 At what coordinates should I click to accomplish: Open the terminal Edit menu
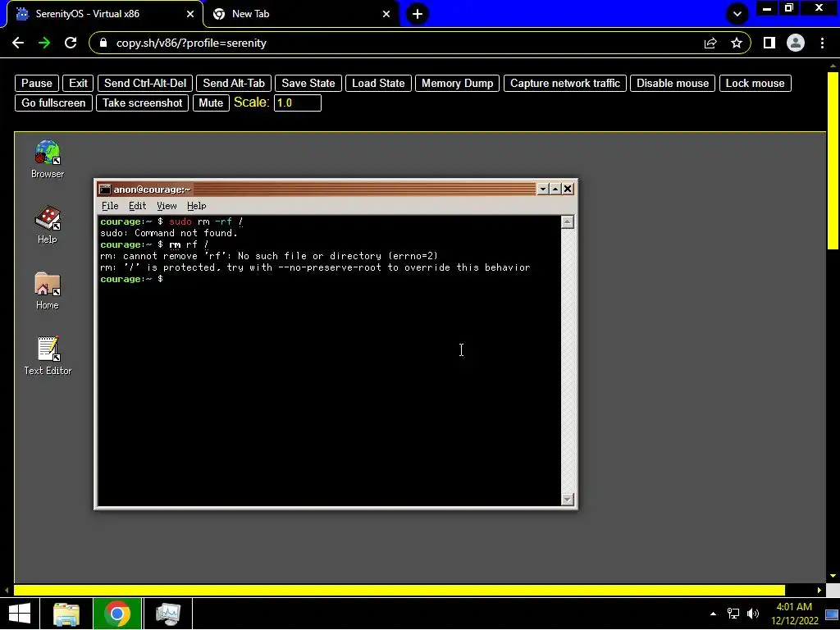[137, 206]
